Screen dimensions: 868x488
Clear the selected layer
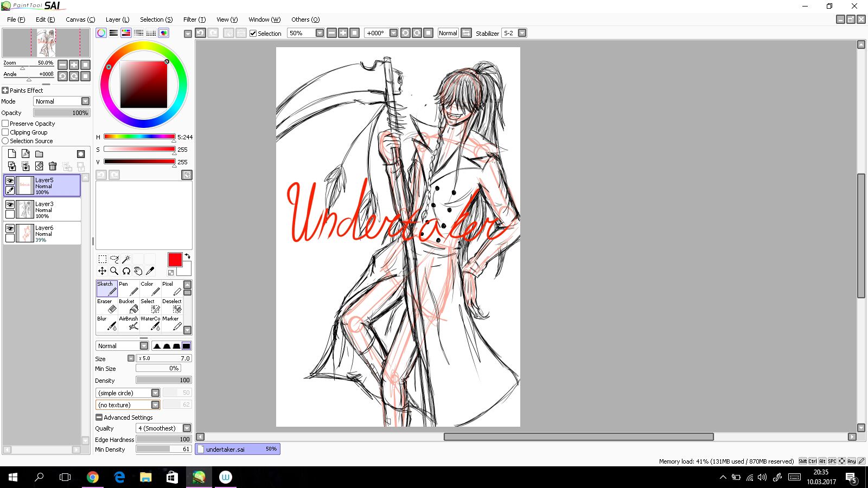click(x=39, y=166)
